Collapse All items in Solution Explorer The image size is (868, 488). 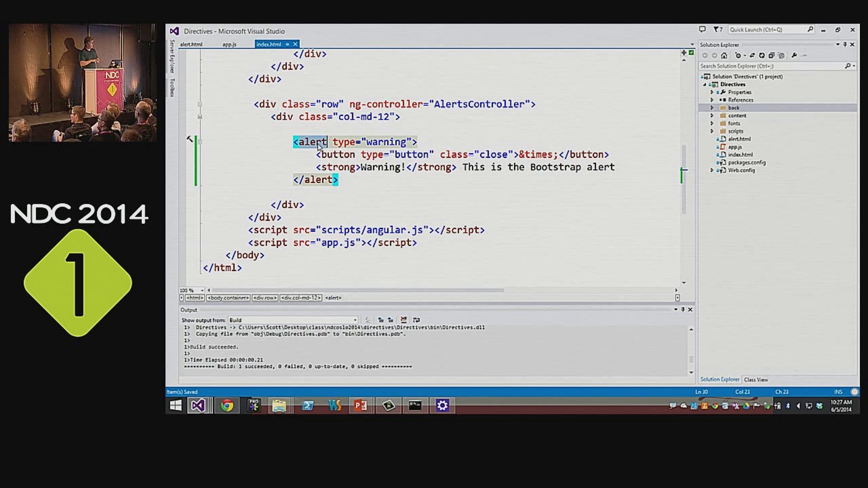pos(771,56)
